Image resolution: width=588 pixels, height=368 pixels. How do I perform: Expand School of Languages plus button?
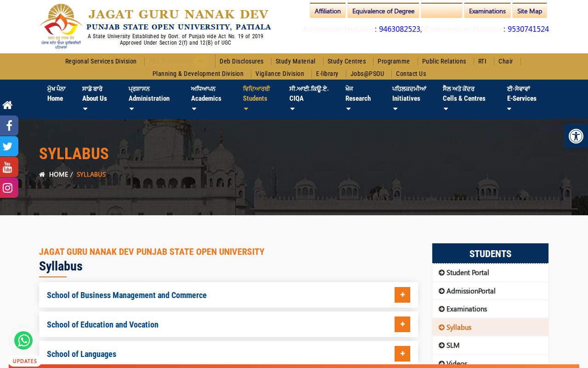402,354
